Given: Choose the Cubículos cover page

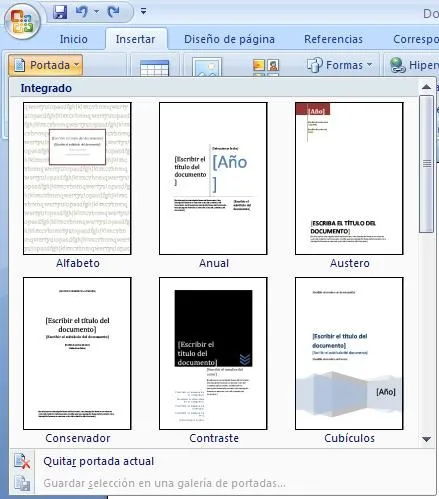Looking at the screenshot, I should (x=349, y=354).
